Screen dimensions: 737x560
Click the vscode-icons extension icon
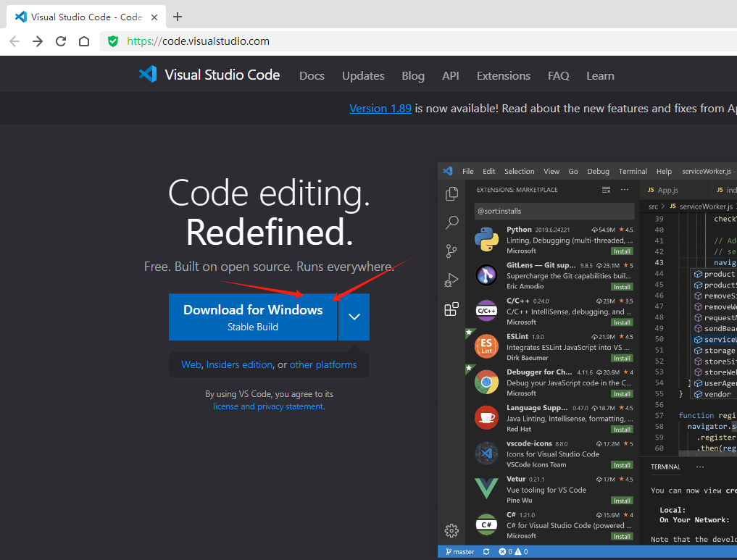(486, 454)
